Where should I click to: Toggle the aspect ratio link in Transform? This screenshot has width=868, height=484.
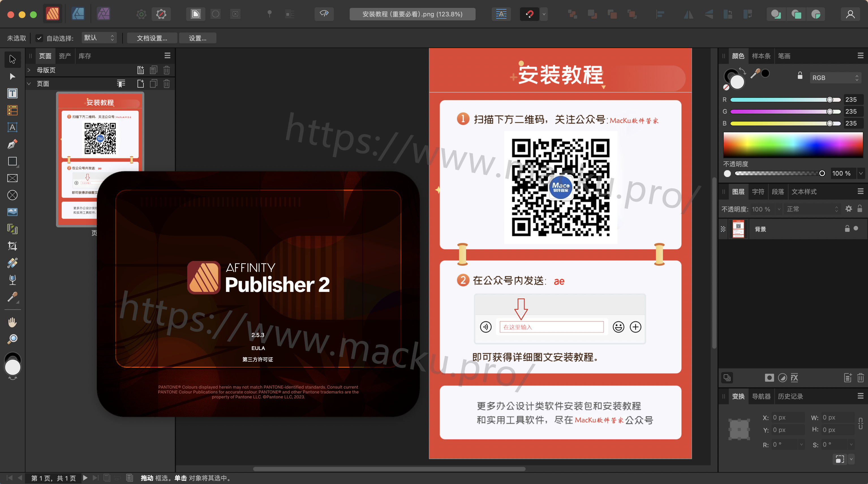click(x=860, y=423)
